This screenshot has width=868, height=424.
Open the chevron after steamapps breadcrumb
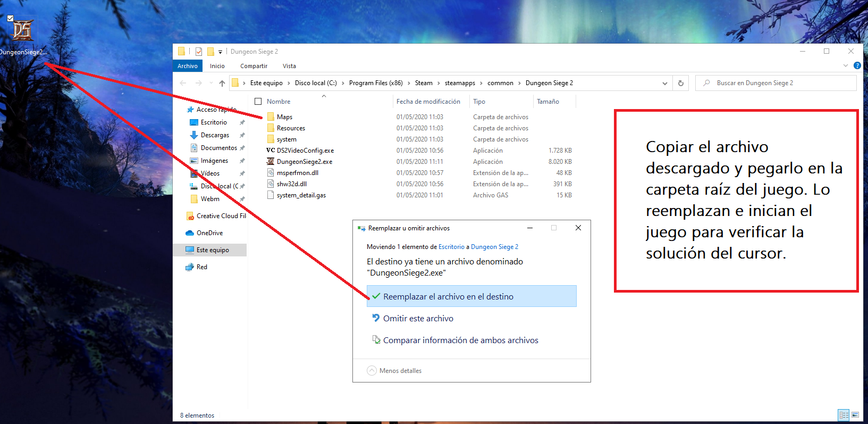coord(481,83)
